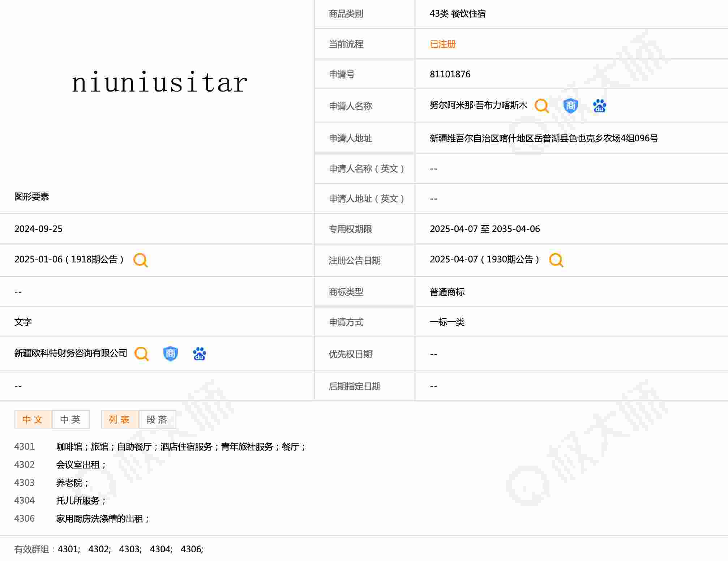This screenshot has width=728, height=561.
Task: Open 1930期公告 search magnifier icon
Action: (556, 260)
